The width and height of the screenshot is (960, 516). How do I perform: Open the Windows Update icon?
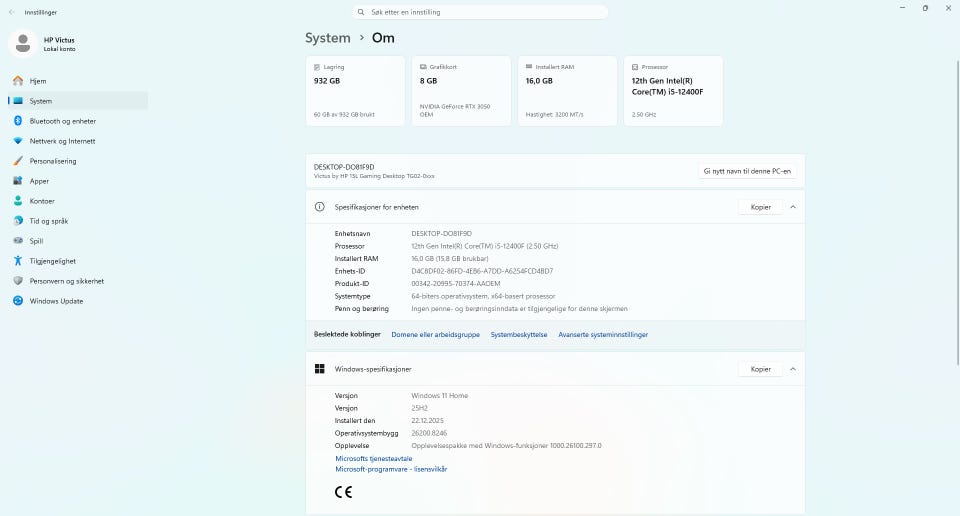click(18, 301)
